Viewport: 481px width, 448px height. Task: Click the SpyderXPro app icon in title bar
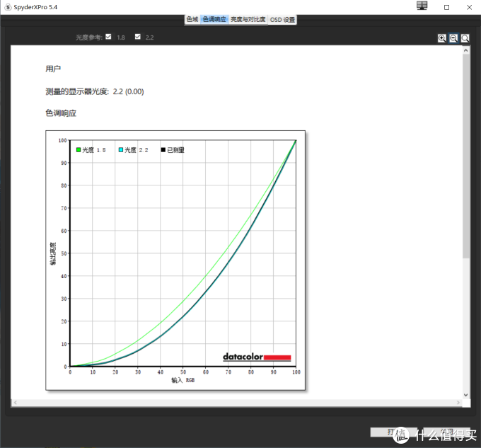pyautogui.click(x=8, y=7)
